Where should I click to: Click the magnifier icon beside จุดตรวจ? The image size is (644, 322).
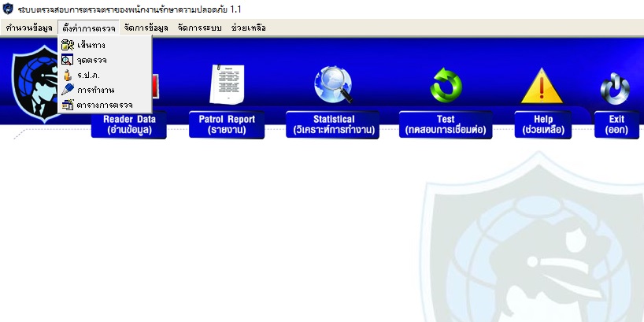click(x=68, y=60)
